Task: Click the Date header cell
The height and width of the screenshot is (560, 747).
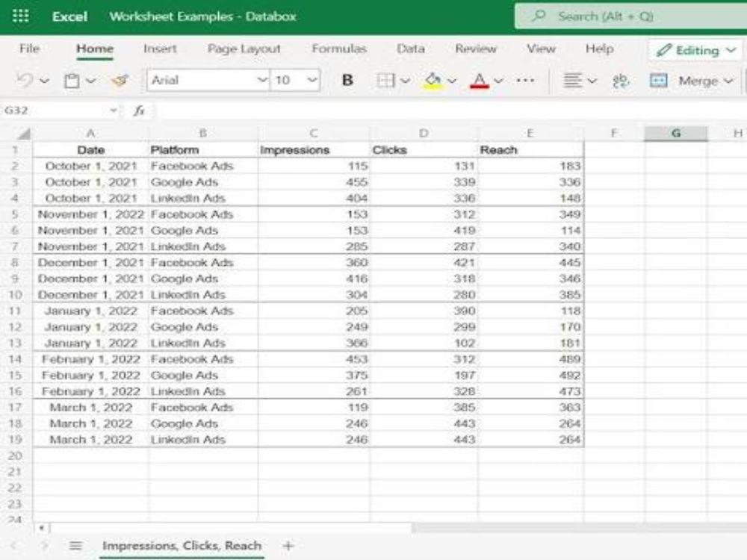Action: (x=90, y=150)
